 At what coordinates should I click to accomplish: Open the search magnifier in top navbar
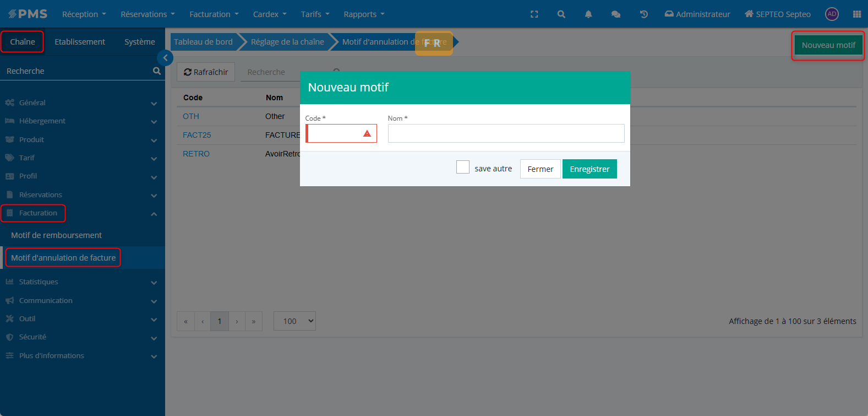click(x=561, y=14)
